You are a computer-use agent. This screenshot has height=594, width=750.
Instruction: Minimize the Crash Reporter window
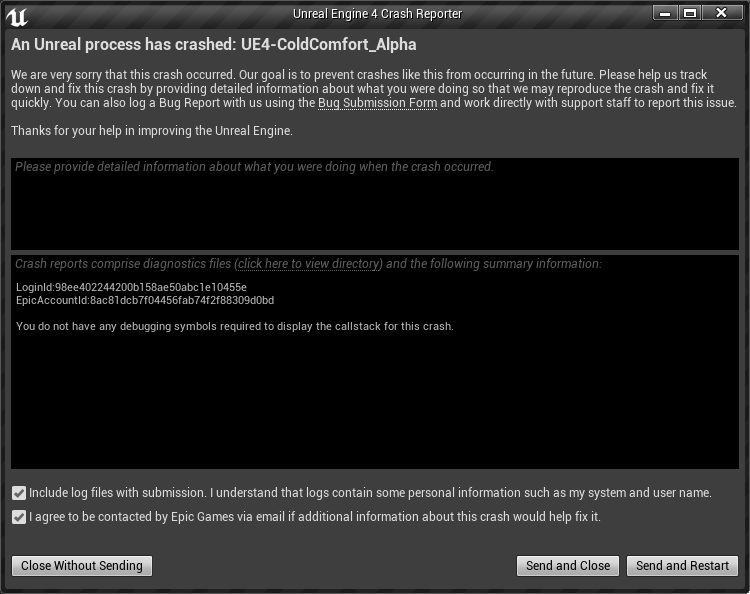(x=665, y=13)
